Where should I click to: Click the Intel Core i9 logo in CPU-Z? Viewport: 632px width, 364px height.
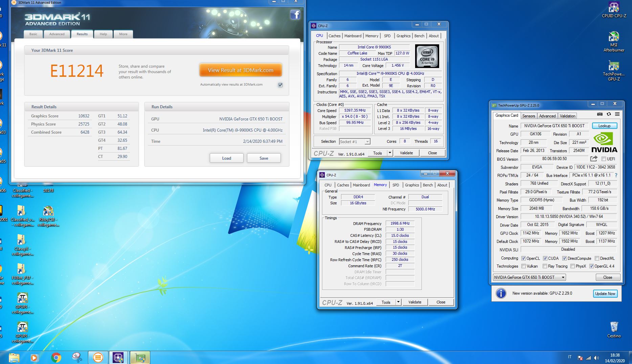[427, 56]
